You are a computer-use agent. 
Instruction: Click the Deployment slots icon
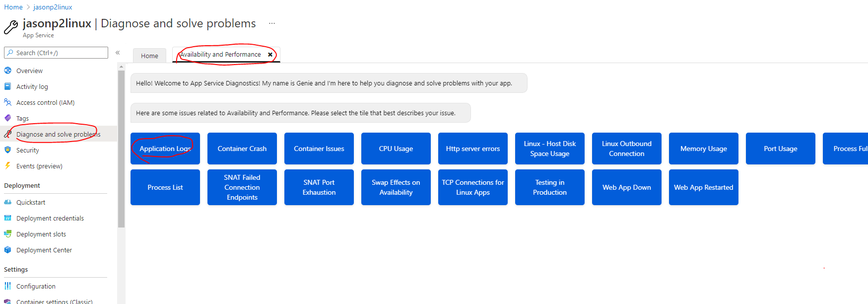[7, 234]
